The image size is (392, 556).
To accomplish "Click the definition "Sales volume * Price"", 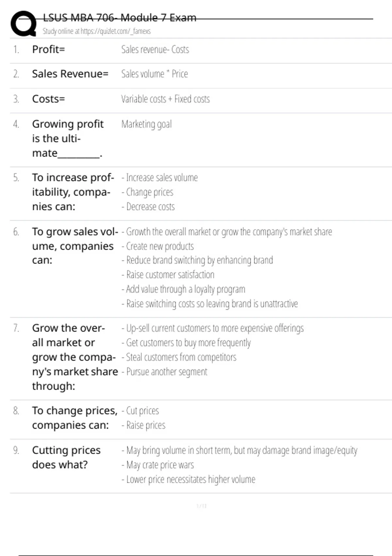I will click(155, 74).
